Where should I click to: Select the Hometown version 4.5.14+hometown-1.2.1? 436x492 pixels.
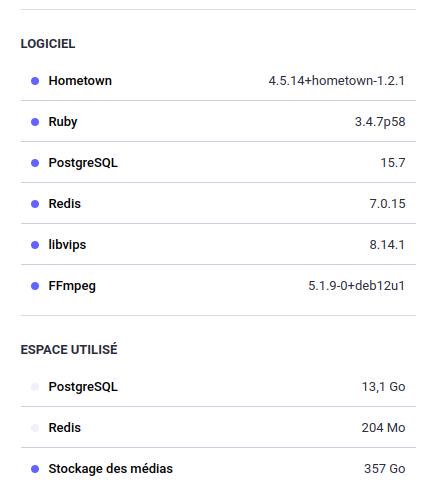337,81
